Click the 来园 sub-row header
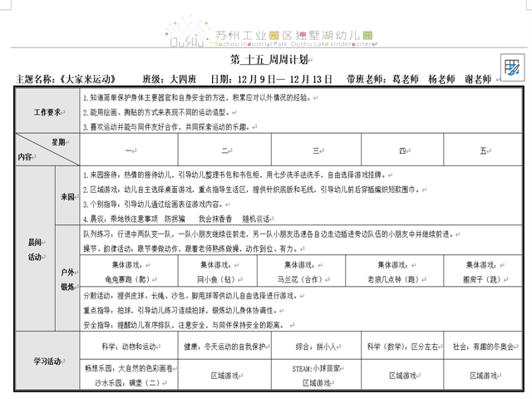The height and width of the screenshot is (399, 532). [67, 196]
